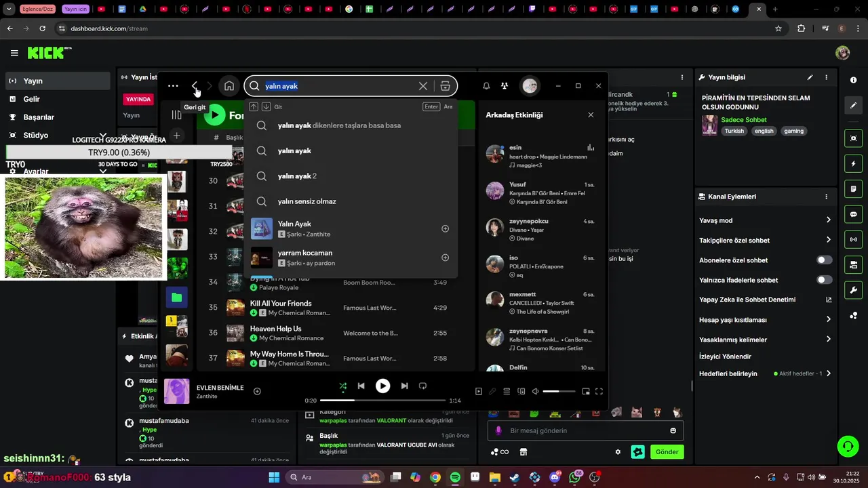Viewport: 868px width, 488px height.
Task: Open Heaven Help Us track row
Action: [x=335, y=333]
